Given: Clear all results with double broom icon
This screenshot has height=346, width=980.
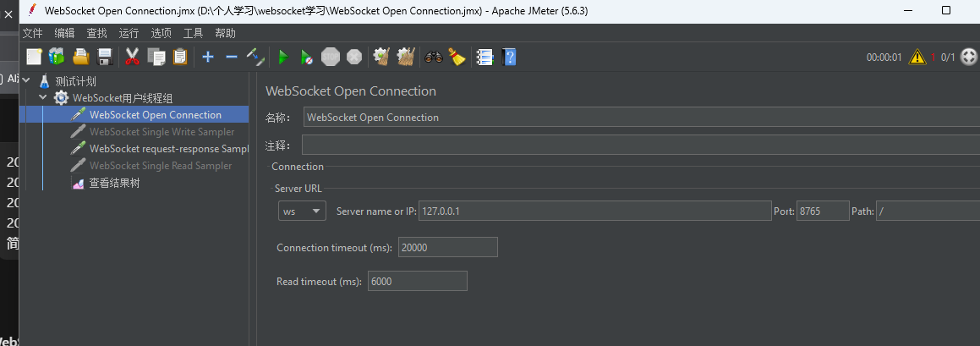Looking at the screenshot, I should tap(406, 57).
